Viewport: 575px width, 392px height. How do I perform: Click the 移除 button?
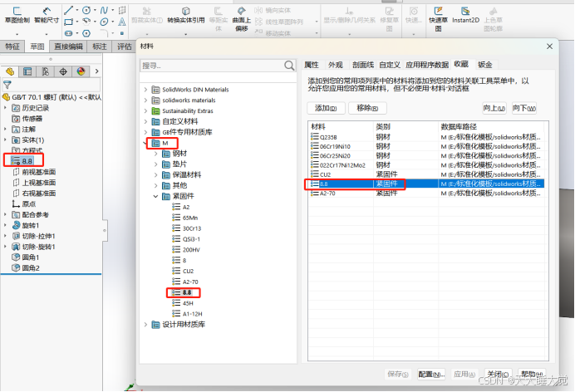tap(367, 108)
